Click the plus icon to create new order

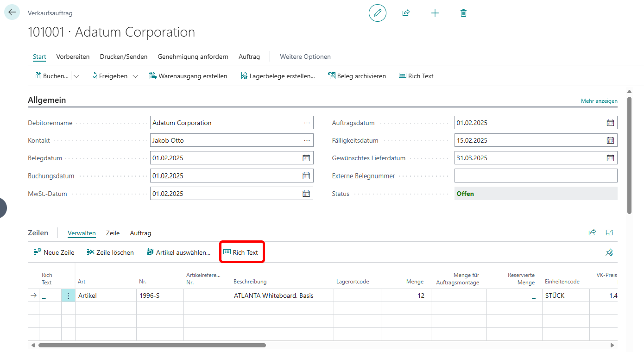pos(435,13)
